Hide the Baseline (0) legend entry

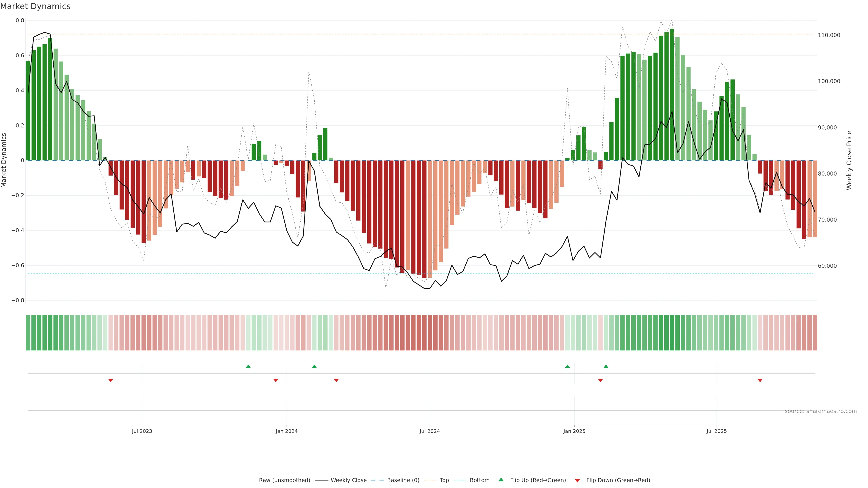pyautogui.click(x=403, y=480)
